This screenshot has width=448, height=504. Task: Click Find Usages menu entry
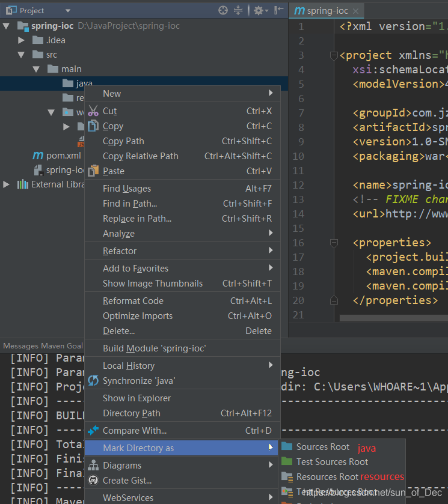pyautogui.click(x=182, y=189)
